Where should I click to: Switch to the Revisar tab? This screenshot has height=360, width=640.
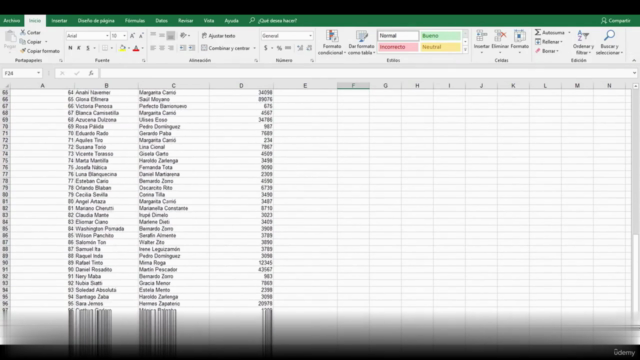(185, 20)
